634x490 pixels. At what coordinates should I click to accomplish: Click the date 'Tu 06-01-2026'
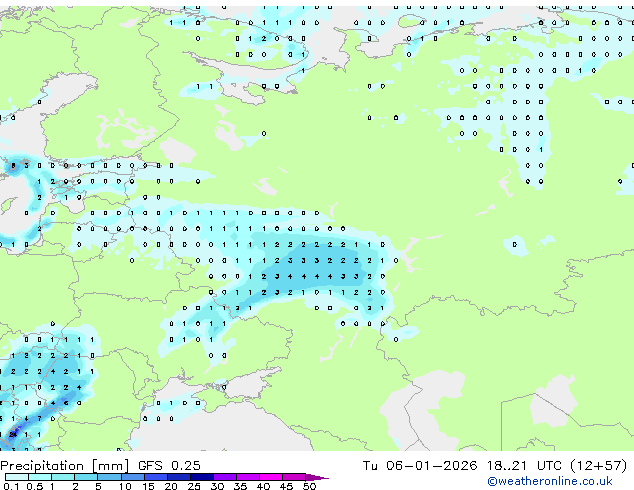pos(420,466)
